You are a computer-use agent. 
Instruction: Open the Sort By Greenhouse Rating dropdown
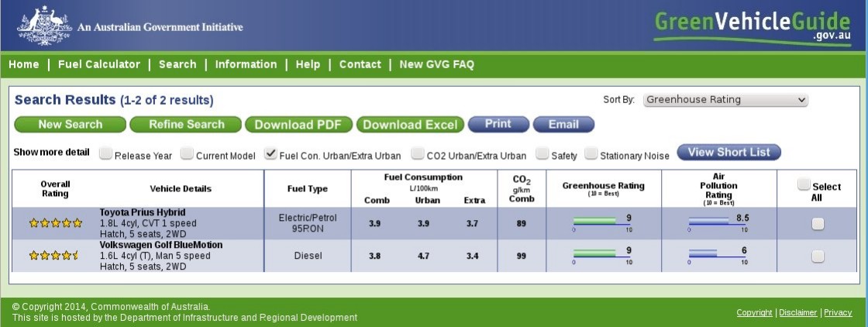coord(725,100)
